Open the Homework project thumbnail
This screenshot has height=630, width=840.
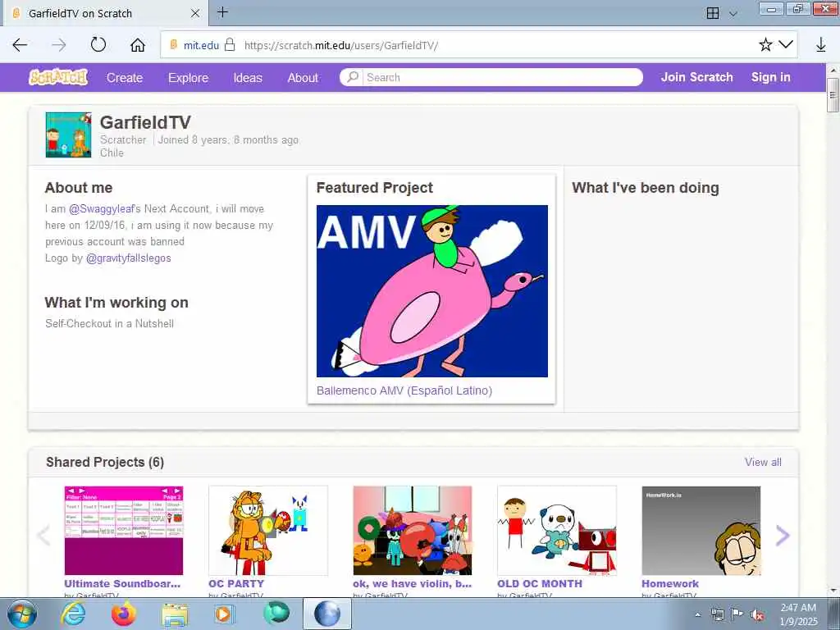(x=701, y=531)
